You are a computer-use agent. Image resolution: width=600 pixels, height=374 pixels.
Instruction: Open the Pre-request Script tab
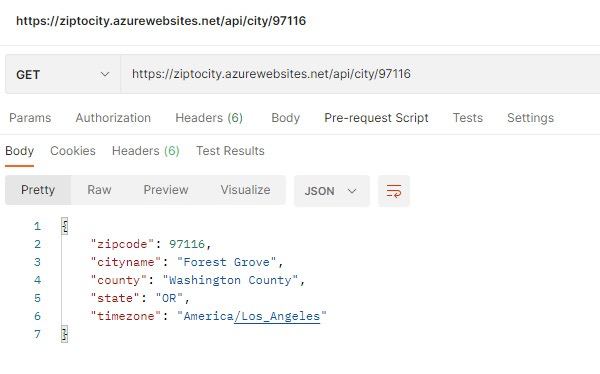(x=376, y=118)
